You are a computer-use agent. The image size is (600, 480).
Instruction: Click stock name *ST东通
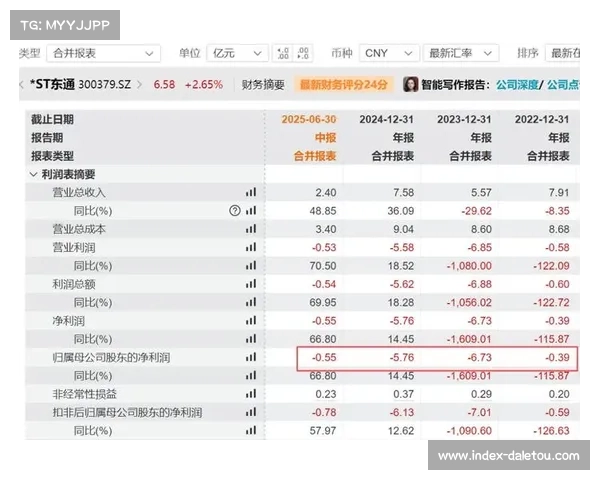tap(52, 84)
